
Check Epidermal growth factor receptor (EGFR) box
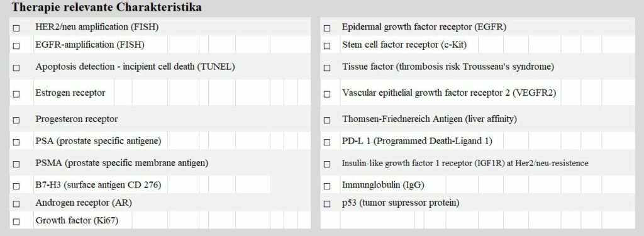327,28
